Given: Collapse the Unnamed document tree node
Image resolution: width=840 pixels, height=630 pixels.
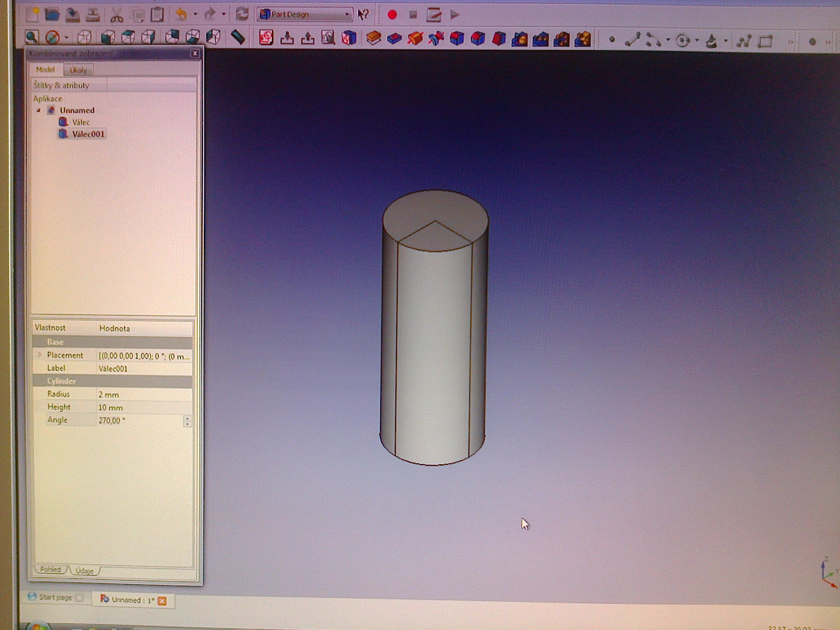Looking at the screenshot, I should 39,110.
